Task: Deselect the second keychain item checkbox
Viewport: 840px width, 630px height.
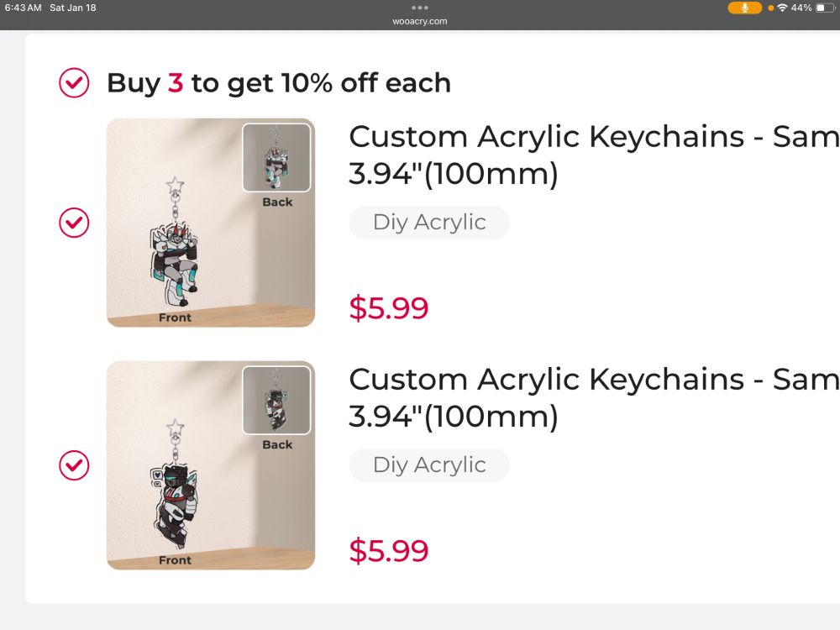Action: 74,465
